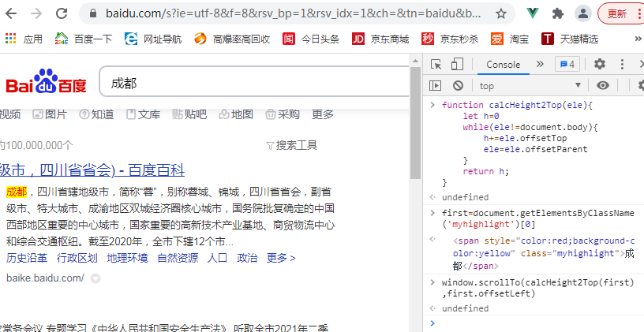The image size is (644, 332).
Task: Click the span myhighlight output element
Action: tap(544, 254)
